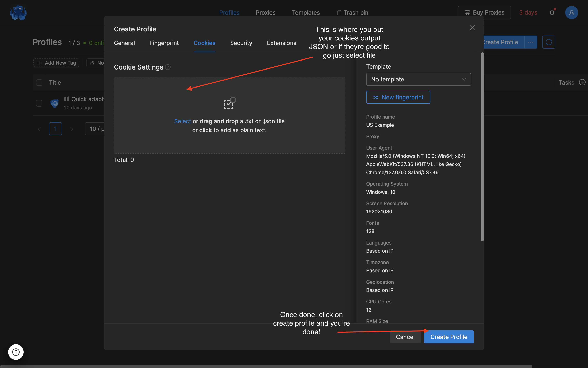Go to Profiles in top navigation
The image size is (588, 368).
point(229,12)
